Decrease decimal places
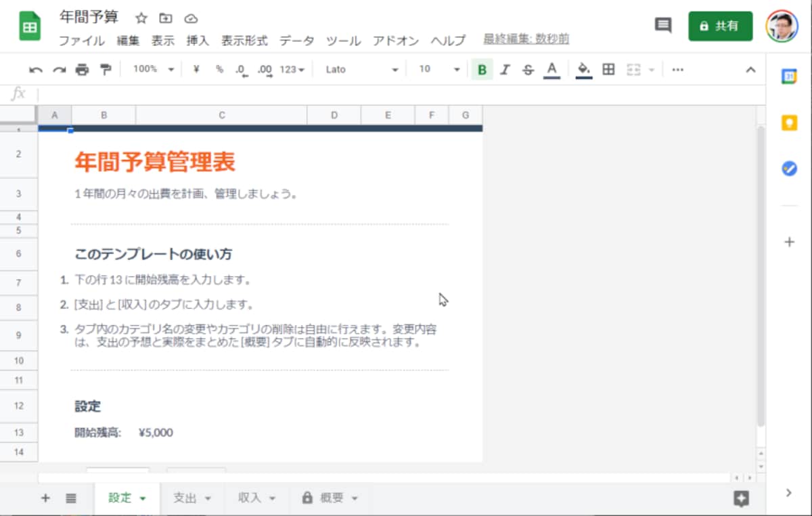Image resolution: width=812 pixels, height=516 pixels. coord(242,70)
